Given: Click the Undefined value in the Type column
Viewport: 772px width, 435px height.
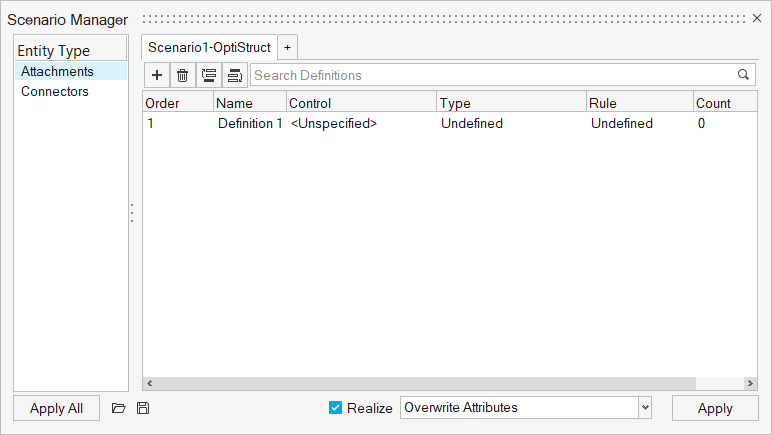Looking at the screenshot, I should tap(472, 124).
